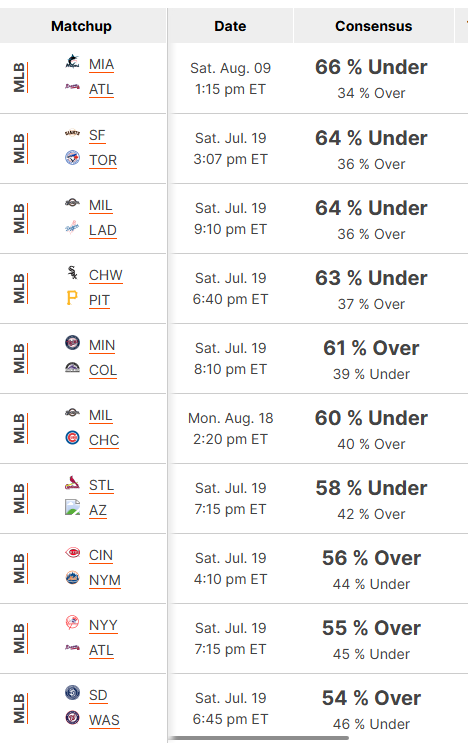Click the Minnesota Twins logo icon
The image size is (468, 749).
click(73, 342)
